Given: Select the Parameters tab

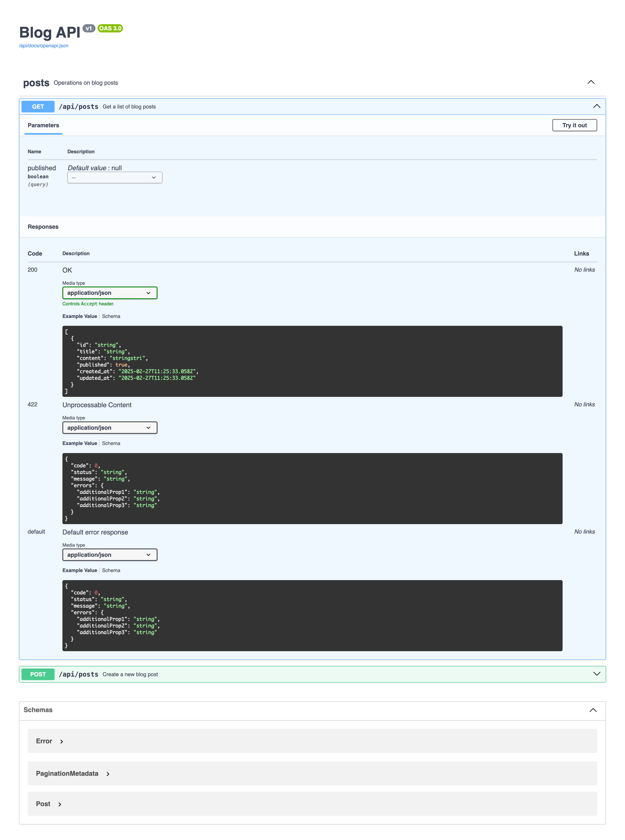Looking at the screenshot, I should (43, 125).
